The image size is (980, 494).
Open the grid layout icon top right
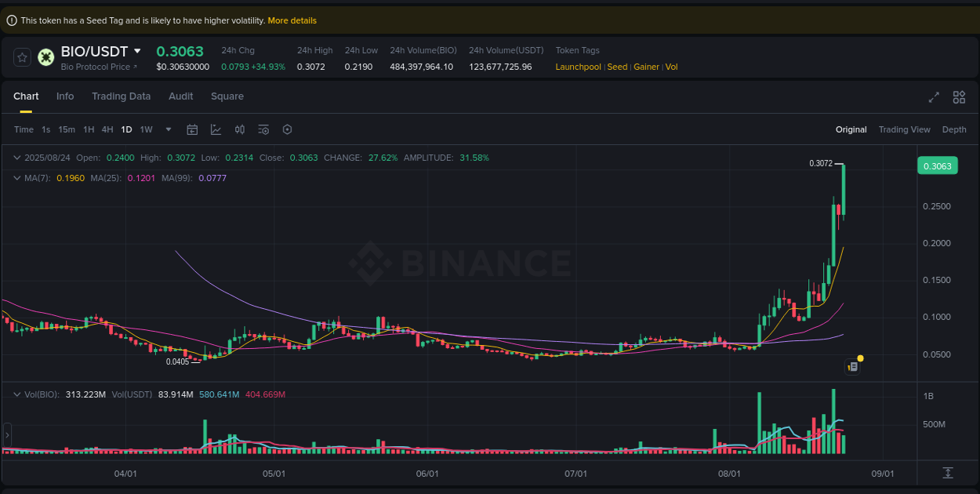pos(959,97)
